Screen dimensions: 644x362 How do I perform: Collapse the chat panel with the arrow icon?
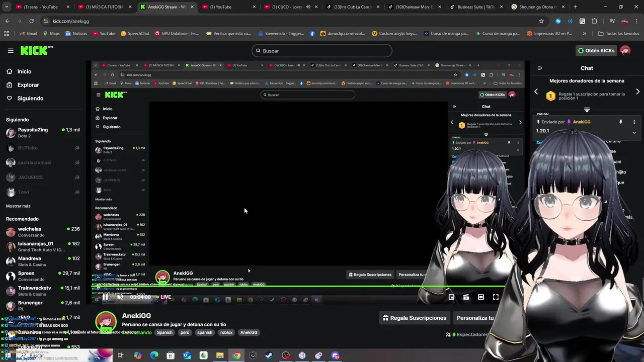(x=540, y=68)
